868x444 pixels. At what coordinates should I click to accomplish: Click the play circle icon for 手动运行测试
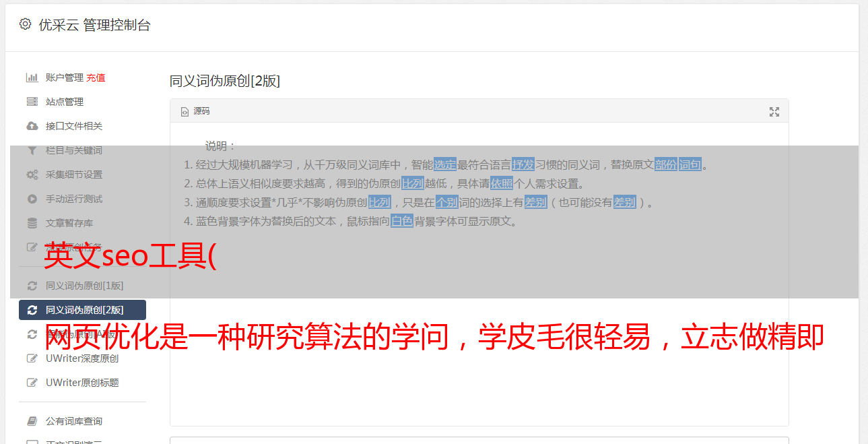point(32,199)
